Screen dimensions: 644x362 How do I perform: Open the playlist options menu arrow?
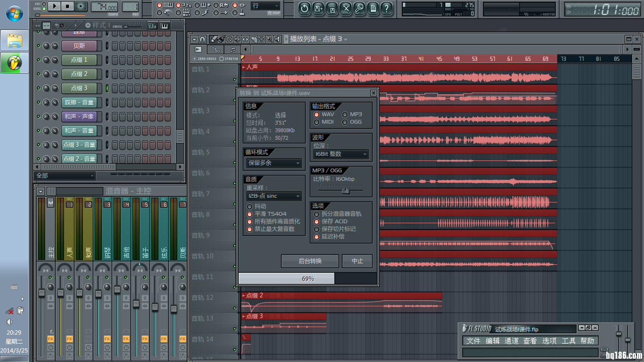[x=194, y=39]
